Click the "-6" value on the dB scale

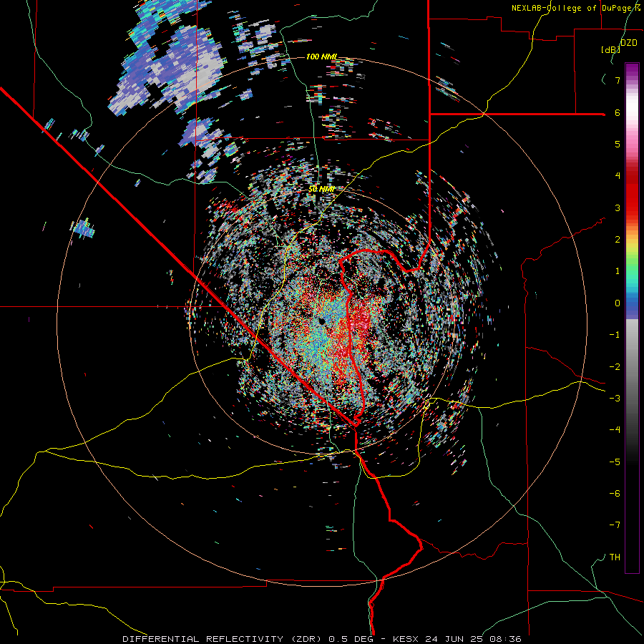pyautogui.click(x=615, y=494)
